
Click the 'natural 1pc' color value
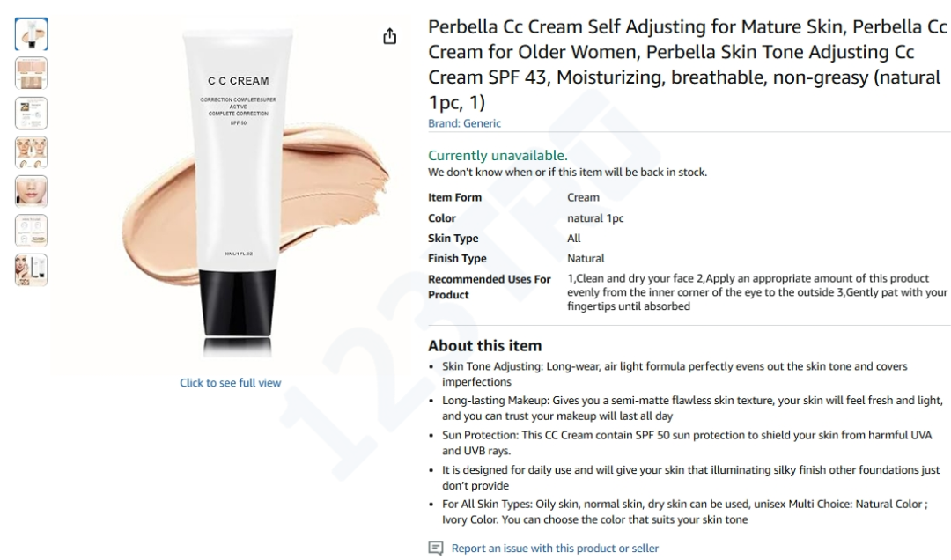coord(595,218)
